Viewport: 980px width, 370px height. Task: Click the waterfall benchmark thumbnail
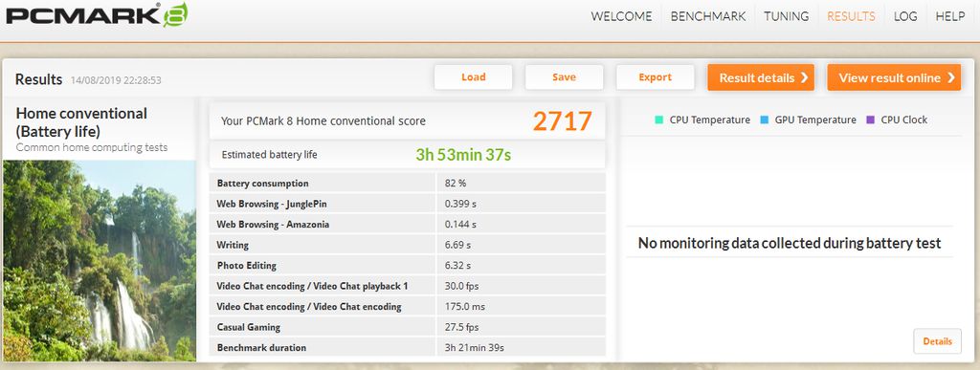100,260
